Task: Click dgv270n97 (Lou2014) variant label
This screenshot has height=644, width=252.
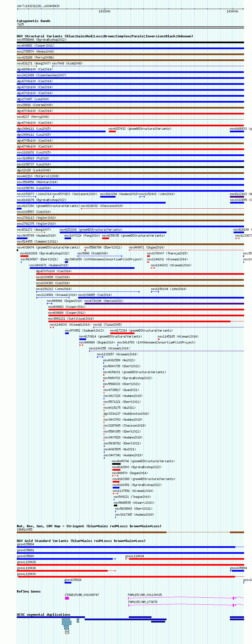Action: 33,99
